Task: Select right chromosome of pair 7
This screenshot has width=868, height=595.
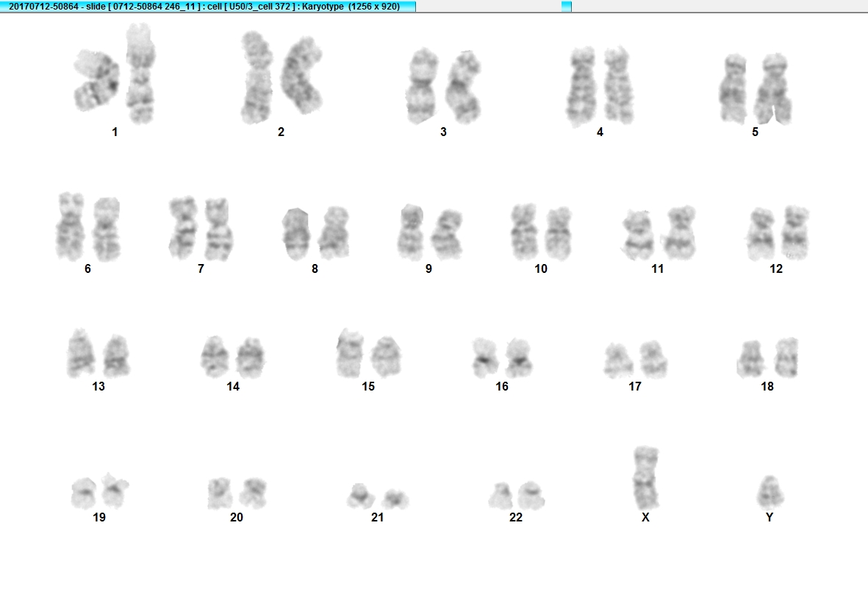Action: 219,229
